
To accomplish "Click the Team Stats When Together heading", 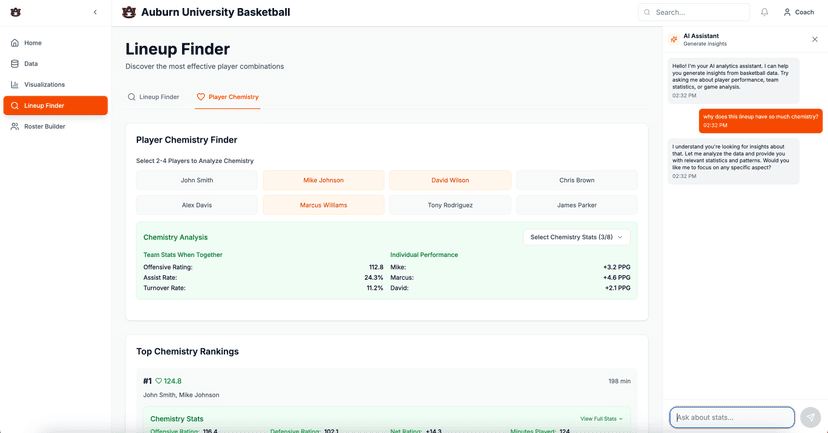I will click(x=183, y=255).
